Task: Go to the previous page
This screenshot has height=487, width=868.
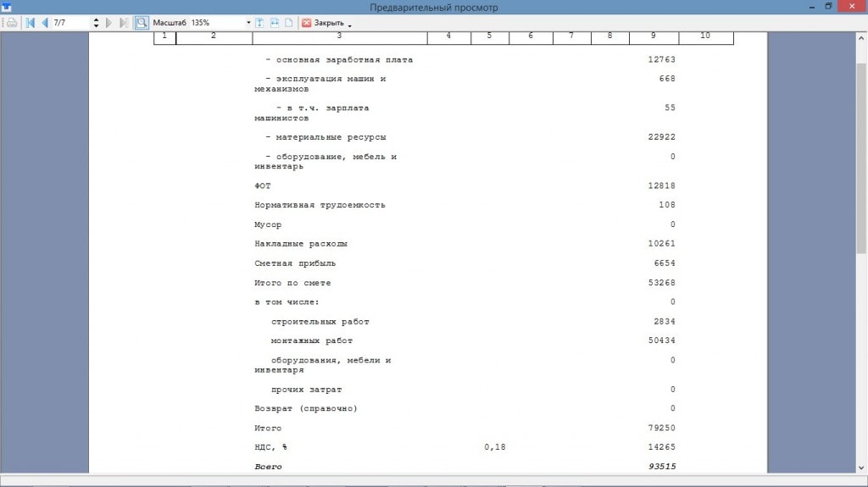Action: pyautogui.click(x=45, y=23)
